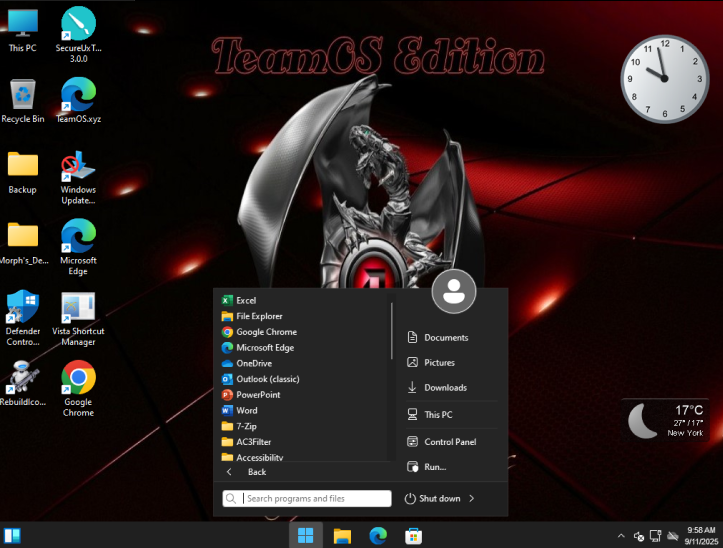Screen dimensions: 723x548
Task: Open the Vista Shortcut Manager desktop icon
Action: coord(78,318)
